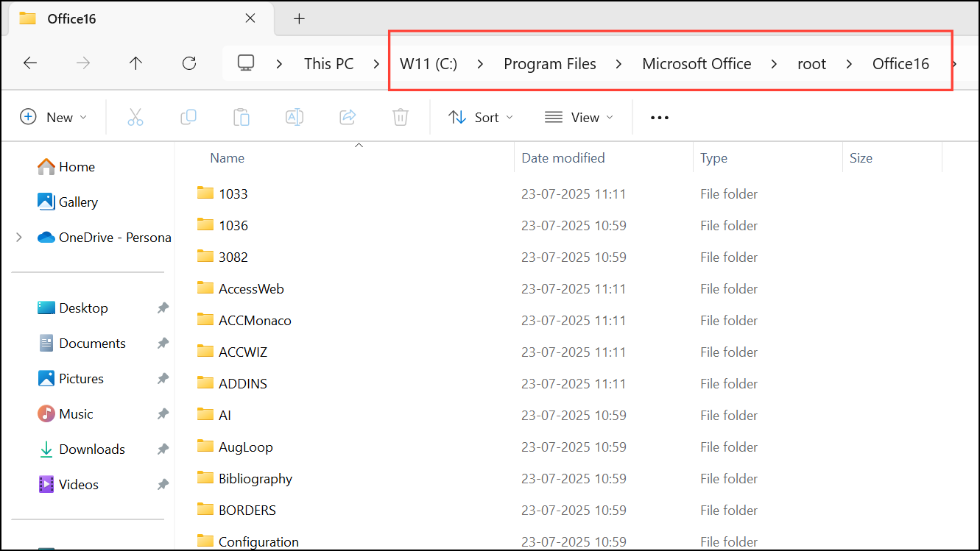Click the Share icon in toolbar
The height and width of the screenshot is (551, 980).
348,117
